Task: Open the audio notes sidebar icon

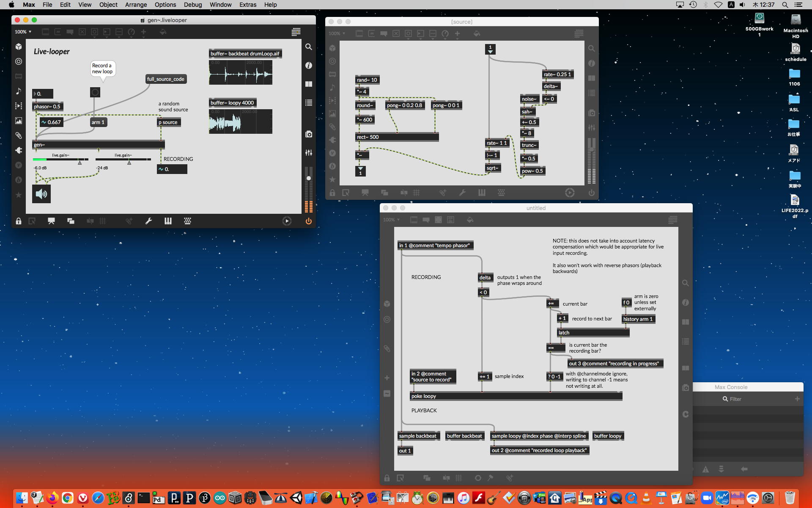Action: click(x=19, y=91)
